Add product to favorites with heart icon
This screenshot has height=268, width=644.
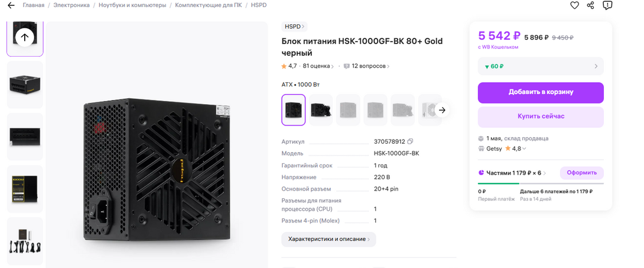click(574, 5)
